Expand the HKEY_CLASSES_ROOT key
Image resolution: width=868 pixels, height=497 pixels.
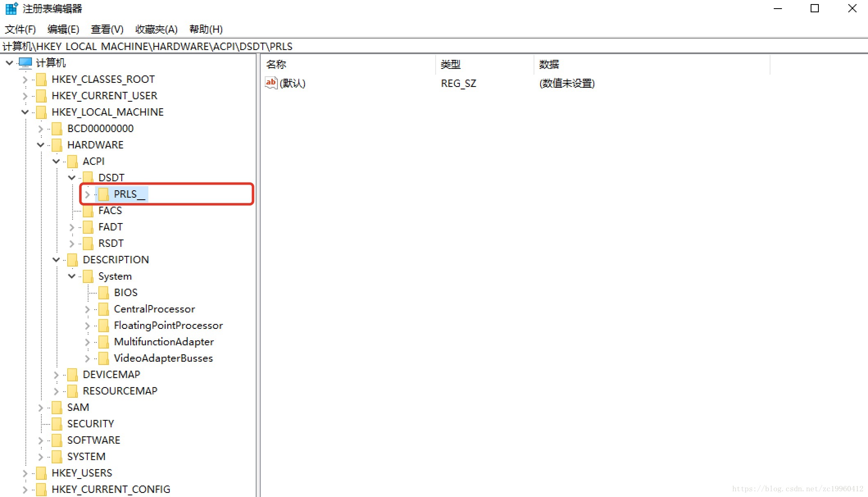(x=25, y=80)
